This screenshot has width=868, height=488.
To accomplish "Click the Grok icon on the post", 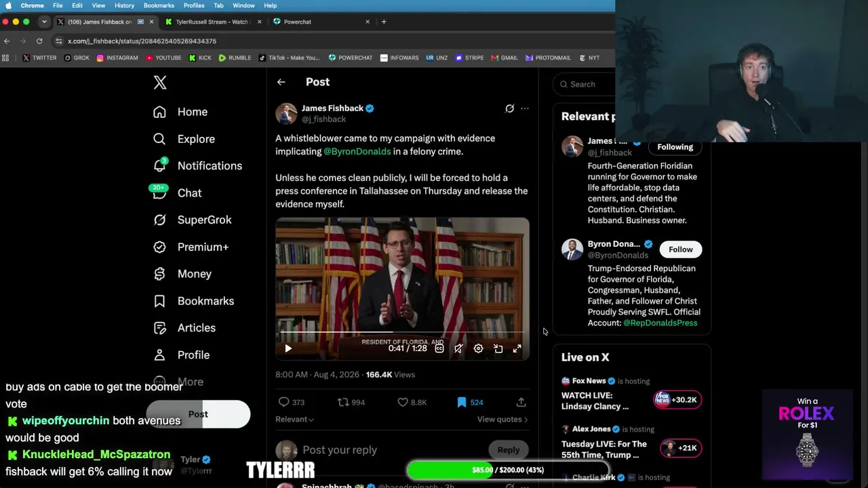I will 509,108.
